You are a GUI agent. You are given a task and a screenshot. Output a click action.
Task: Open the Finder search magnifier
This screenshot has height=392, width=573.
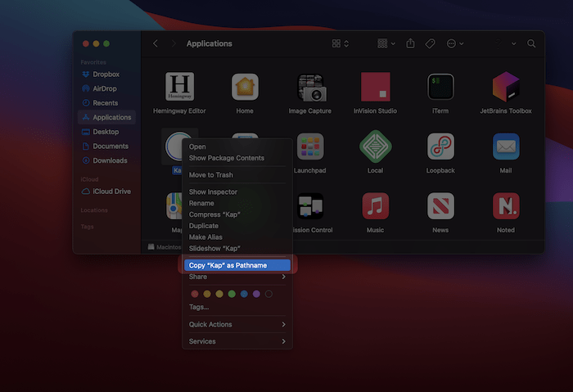point(531,43)
